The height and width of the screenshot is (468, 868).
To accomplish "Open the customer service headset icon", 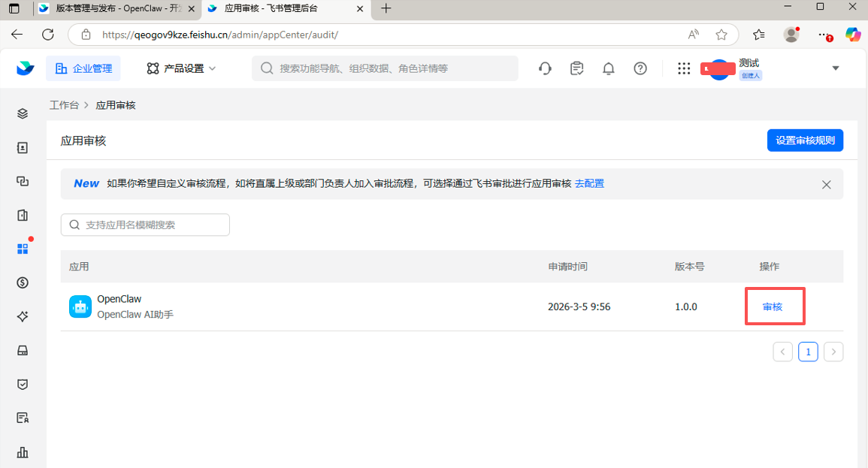I will click(x=545, y=68).
